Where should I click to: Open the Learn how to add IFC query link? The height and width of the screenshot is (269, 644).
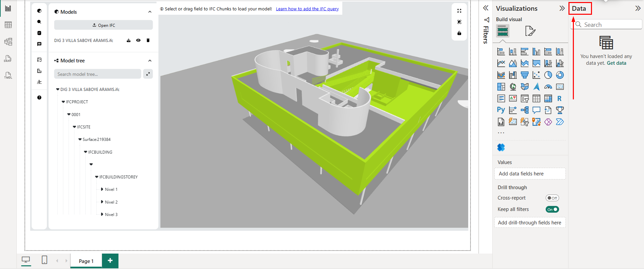[x=307, y=9]
